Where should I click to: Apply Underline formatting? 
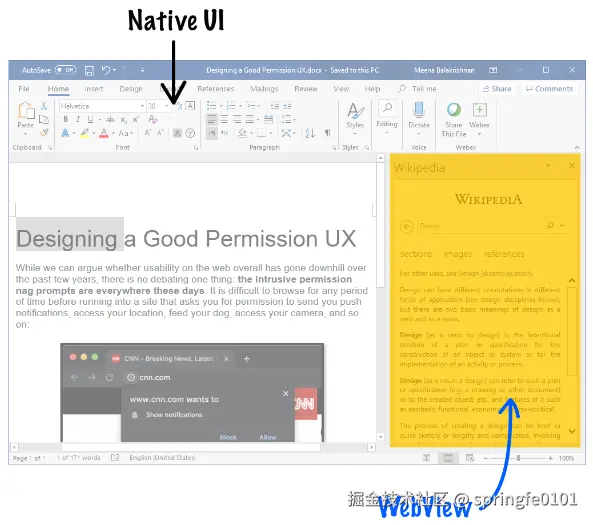click(90, 119)
